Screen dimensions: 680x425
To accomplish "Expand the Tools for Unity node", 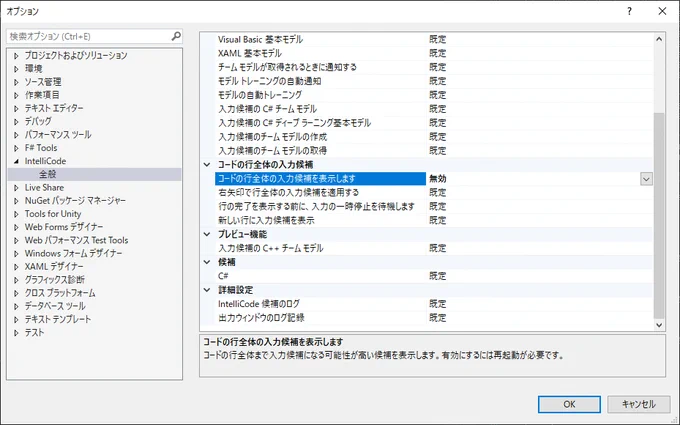I will [16, 214].
